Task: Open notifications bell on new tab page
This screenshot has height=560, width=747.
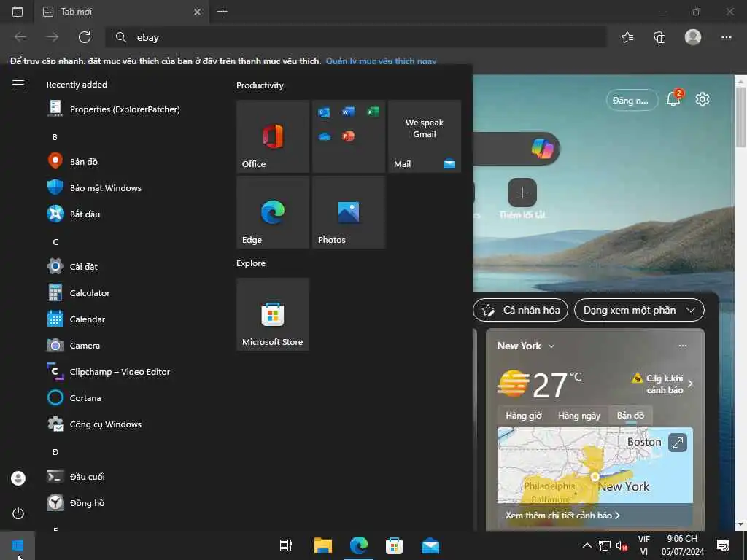Action: [673, 98]
